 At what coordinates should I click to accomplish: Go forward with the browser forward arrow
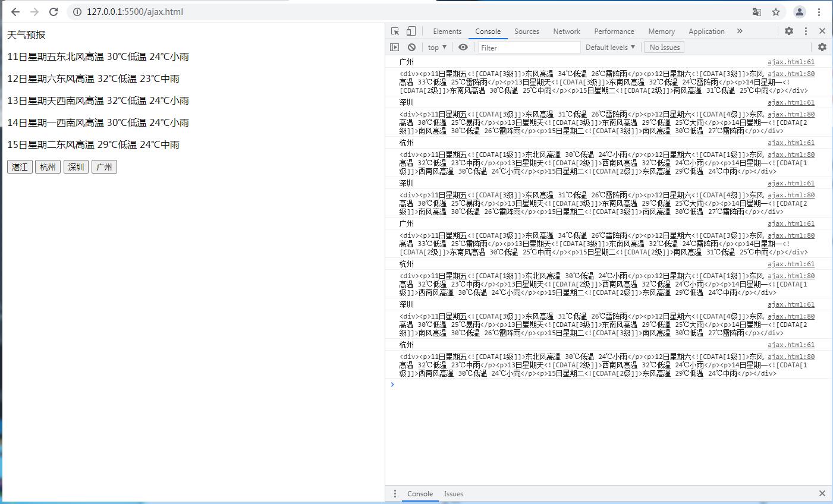(x=34, y=12)
